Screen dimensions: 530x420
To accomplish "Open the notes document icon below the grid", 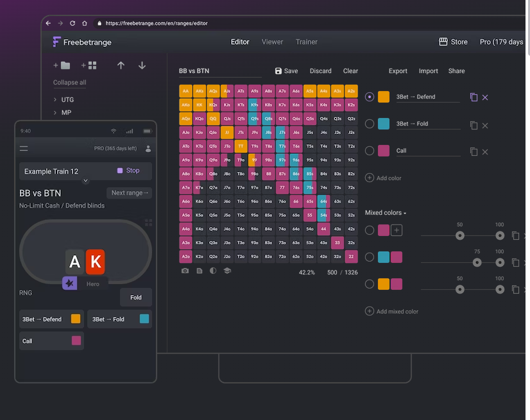I will [x=200, y=271].
